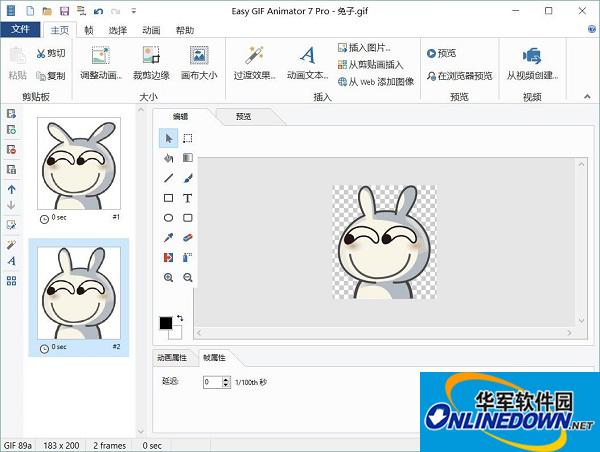
Task: Click 插入图片 insert image
Action: [x=364, y=48]
